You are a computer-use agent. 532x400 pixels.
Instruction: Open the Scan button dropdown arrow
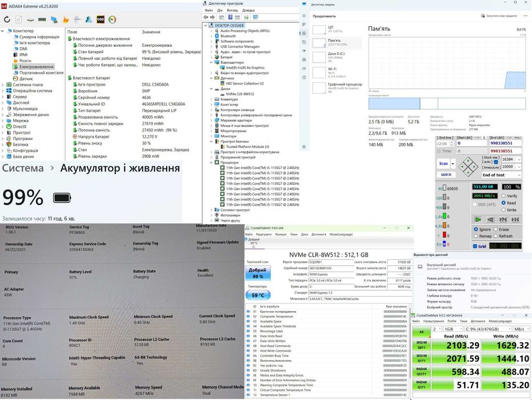pos(453,163)
